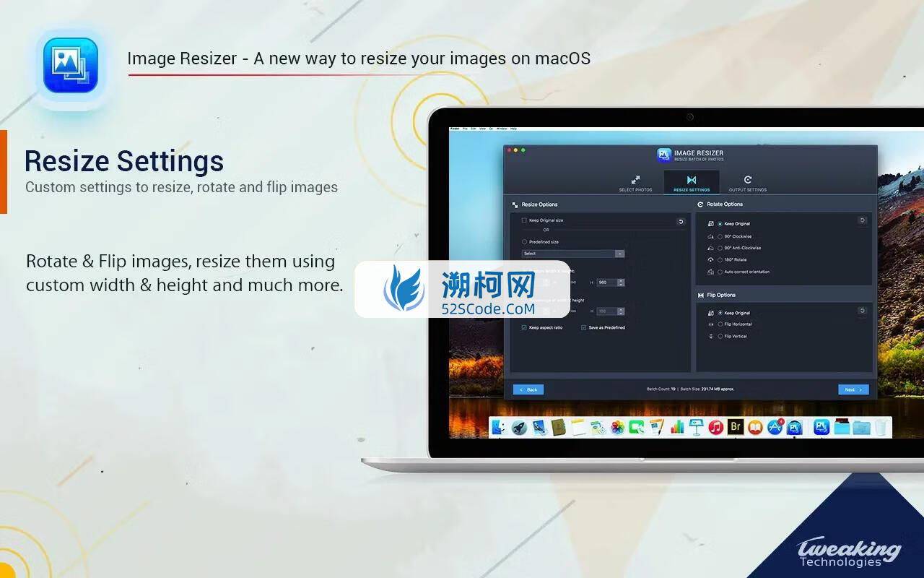
Task: Open Finder from the dock
Action: [x=498, y=427]
